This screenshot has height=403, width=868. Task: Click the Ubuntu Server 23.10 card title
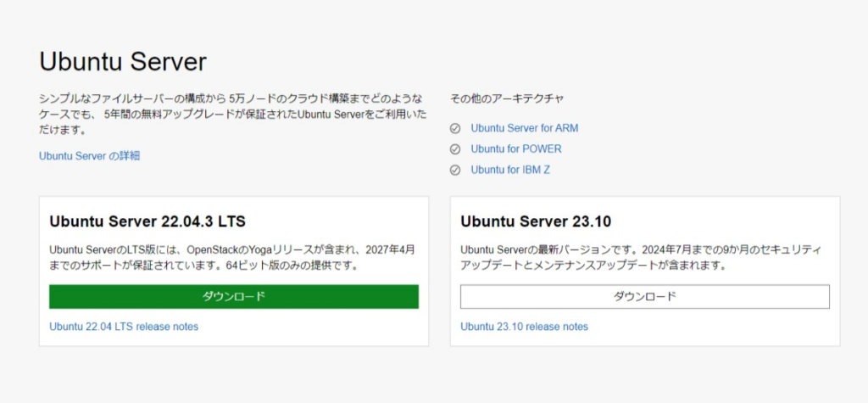tap(536, 221)
